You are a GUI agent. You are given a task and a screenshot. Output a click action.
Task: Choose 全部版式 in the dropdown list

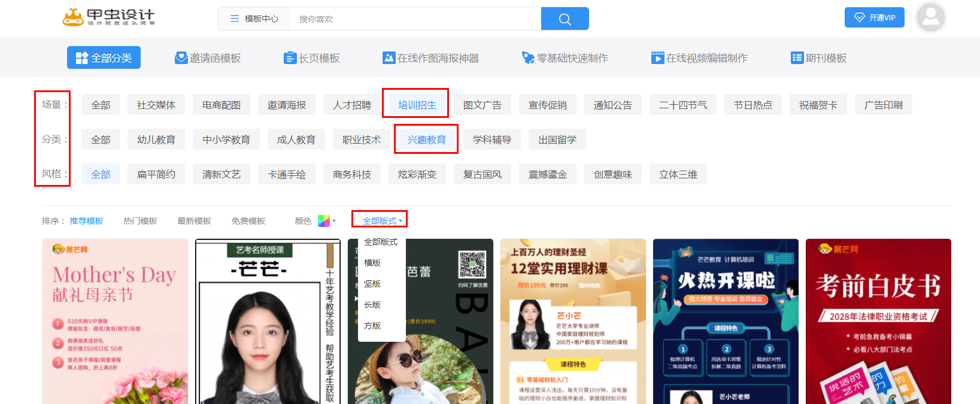381,242
